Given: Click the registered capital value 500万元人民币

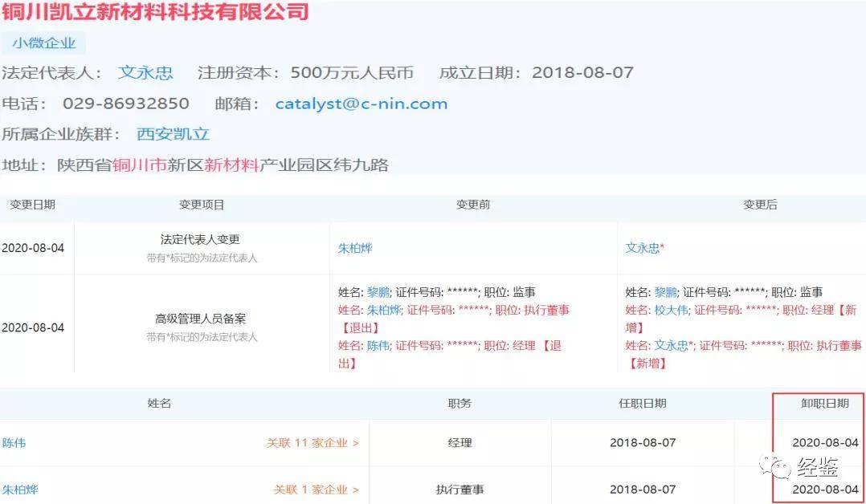Looking at the screenshot, I should point(352,72).
